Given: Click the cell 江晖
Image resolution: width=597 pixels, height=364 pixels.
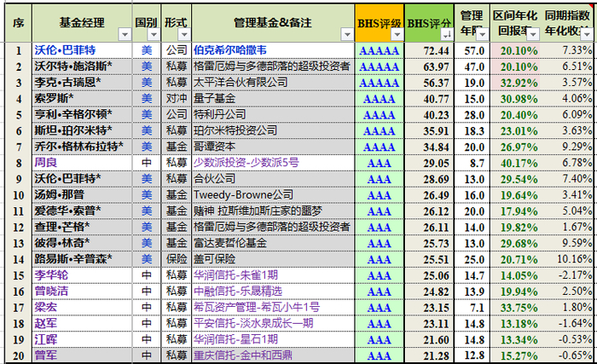Looking at the screenshot, I should 82,339.
